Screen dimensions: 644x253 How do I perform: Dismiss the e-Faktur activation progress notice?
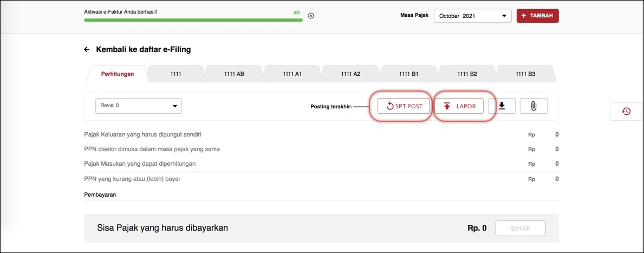tap(311, 16)
